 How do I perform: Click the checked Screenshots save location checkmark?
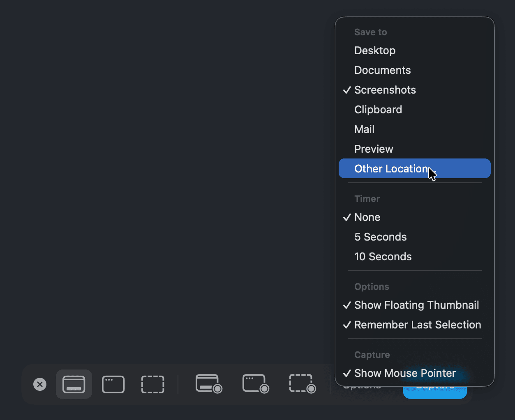(x=347, y=90)
